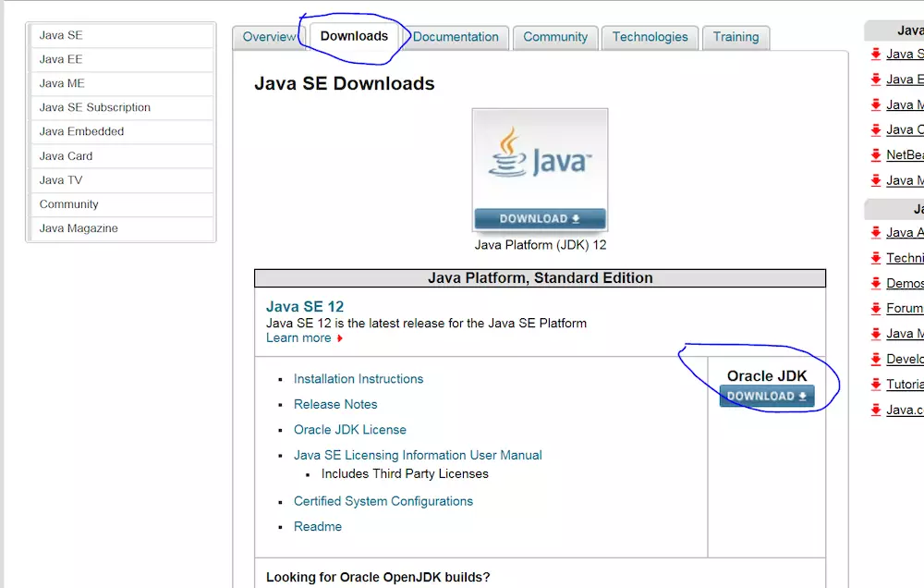View the Release Notes link
924x588 pixels.
coord(335,404)
